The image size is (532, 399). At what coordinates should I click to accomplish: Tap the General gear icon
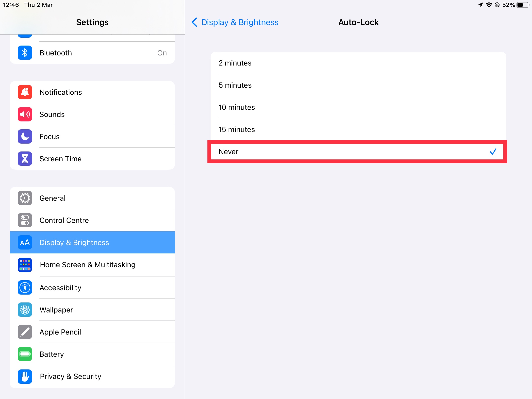[x=25, y=198]
